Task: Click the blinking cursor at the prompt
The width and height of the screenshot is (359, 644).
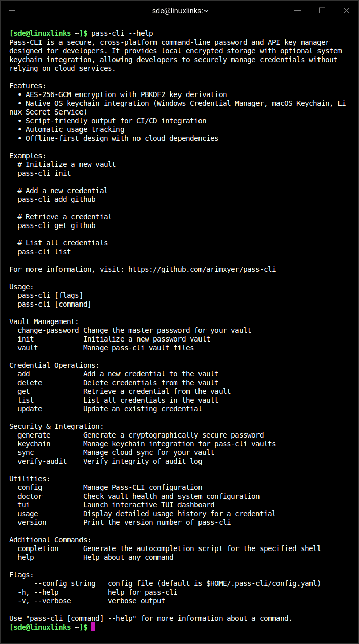Action: coord(93,627)
